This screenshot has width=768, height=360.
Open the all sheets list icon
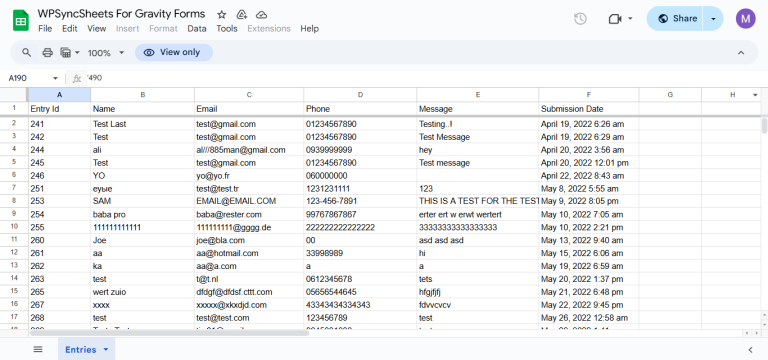(x=38, y=349)
